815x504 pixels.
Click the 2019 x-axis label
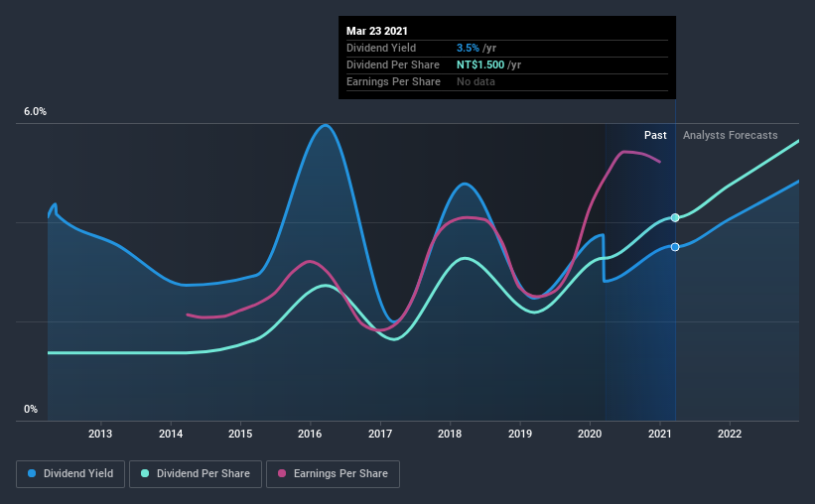click(x=520, y=434)
